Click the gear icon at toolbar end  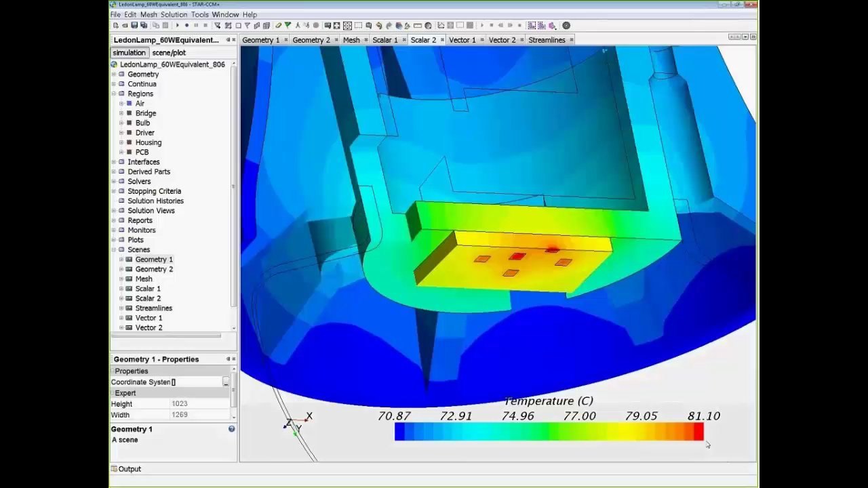[x=566, y=26]
